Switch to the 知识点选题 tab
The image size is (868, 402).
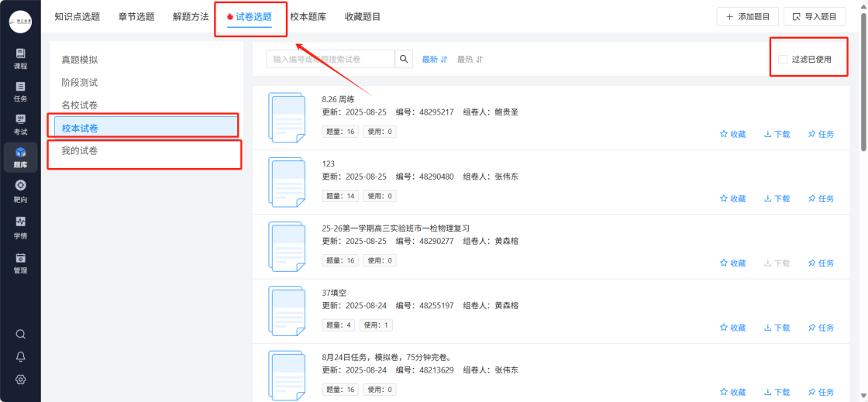click(77, 16)
